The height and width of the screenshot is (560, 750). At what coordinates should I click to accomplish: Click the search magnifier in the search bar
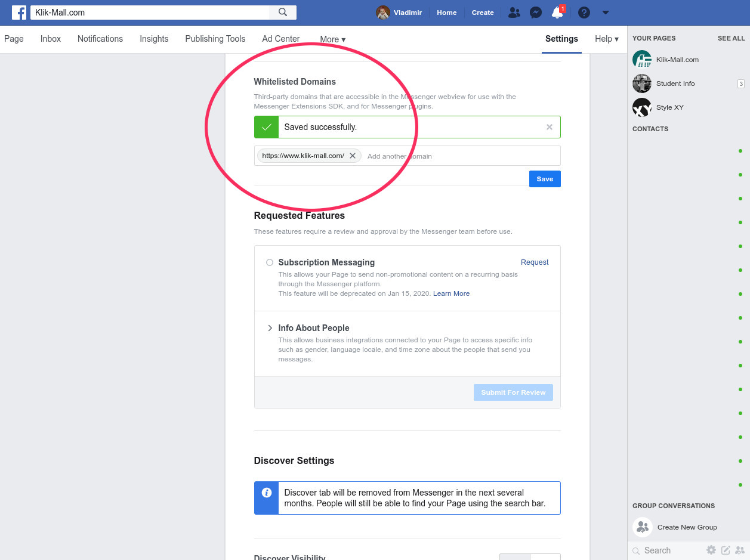pyautogui.click(x=282, y=13)
